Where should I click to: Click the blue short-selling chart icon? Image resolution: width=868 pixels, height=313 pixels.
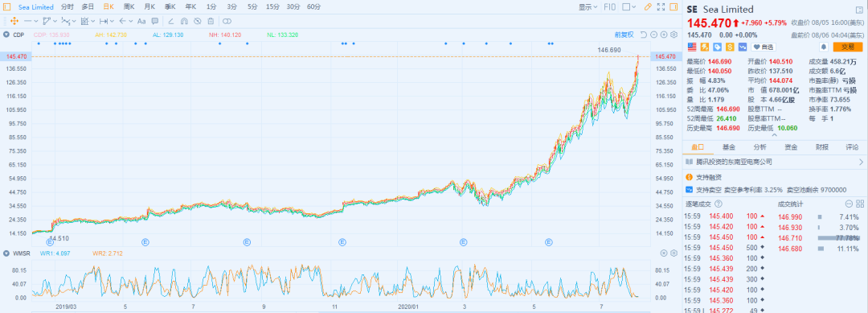742,47
